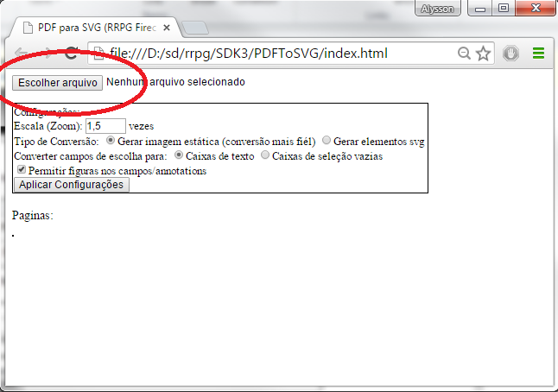
Task: Open the Chrome hamburger menu
Action: click(538, 54)
